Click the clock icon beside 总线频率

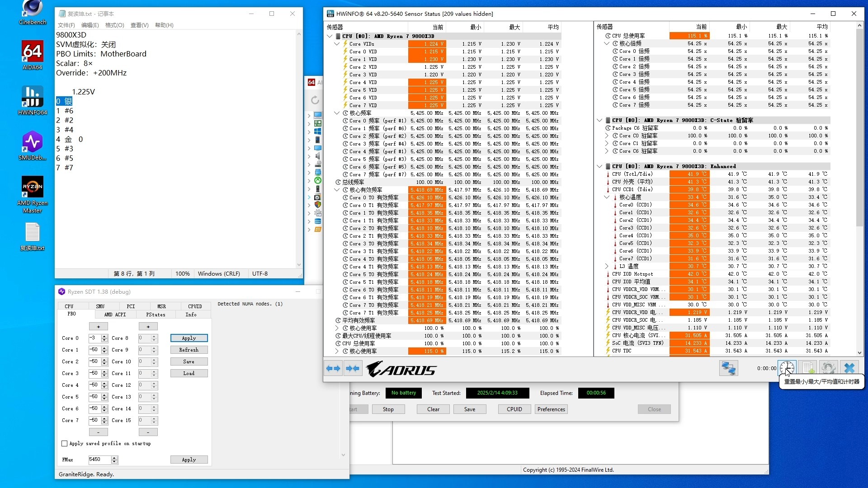point(338,182)
